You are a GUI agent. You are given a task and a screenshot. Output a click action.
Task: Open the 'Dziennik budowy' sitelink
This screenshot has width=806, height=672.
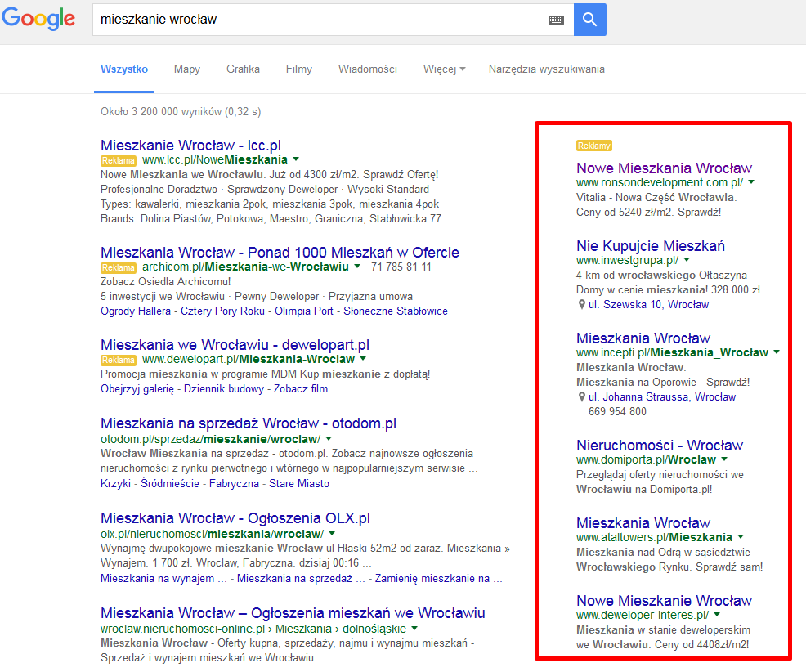[224, 388]
